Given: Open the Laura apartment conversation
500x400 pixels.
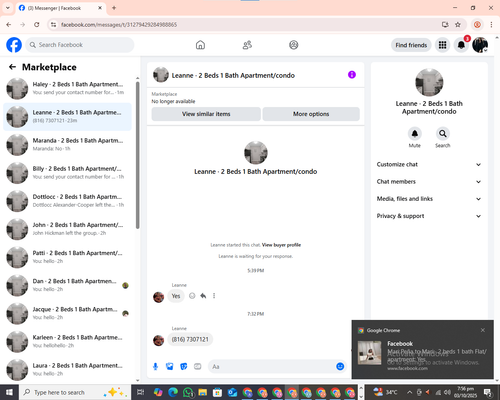Looking at the screenshot, I should [x=68, y=370].
